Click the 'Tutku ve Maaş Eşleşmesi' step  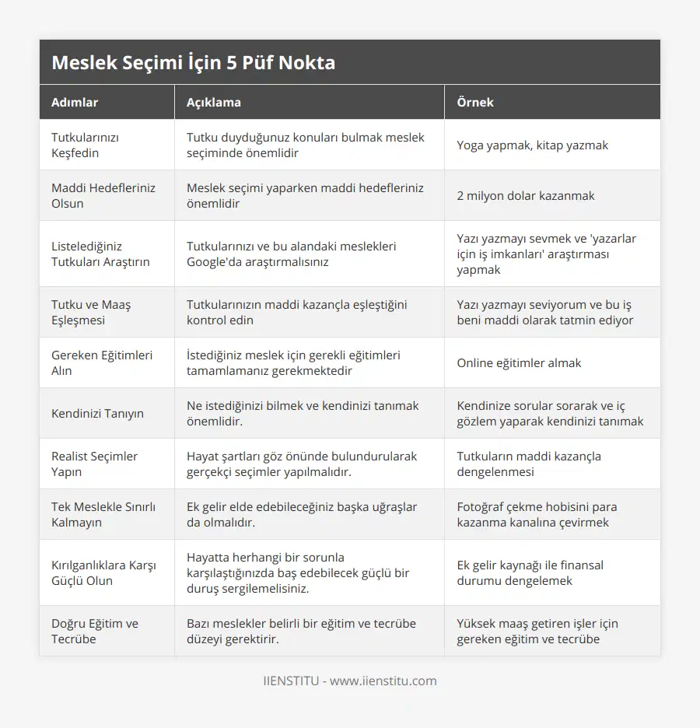pyautogui.click(x=91, y=312)
